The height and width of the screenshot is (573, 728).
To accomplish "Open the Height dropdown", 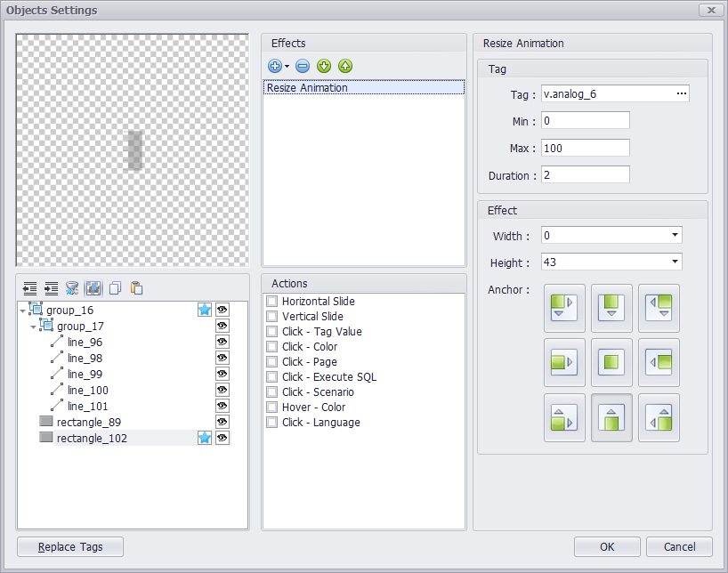I will 675,262.
